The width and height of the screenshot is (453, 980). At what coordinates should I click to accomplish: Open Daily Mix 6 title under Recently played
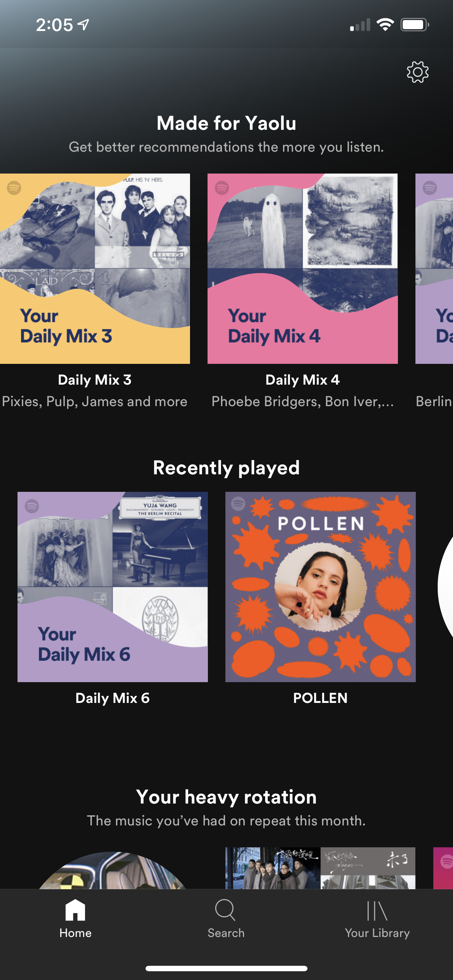tap(112, 698)
